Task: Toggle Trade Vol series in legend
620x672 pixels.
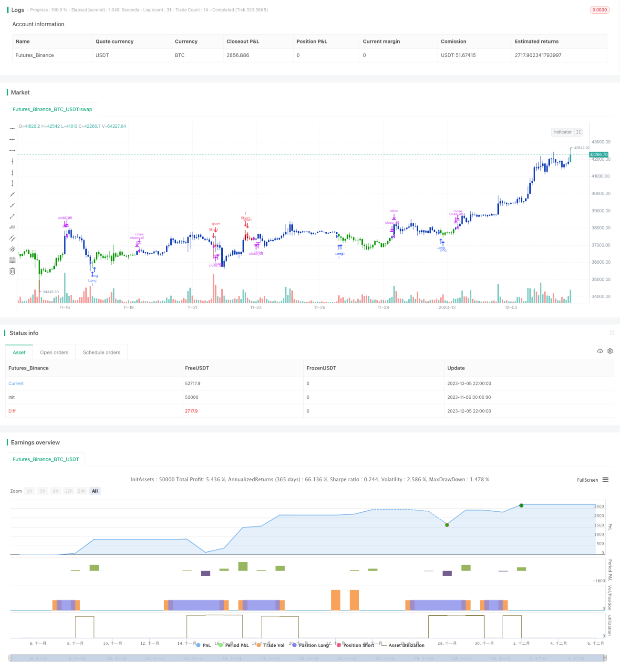Action: tap(270, 645)
